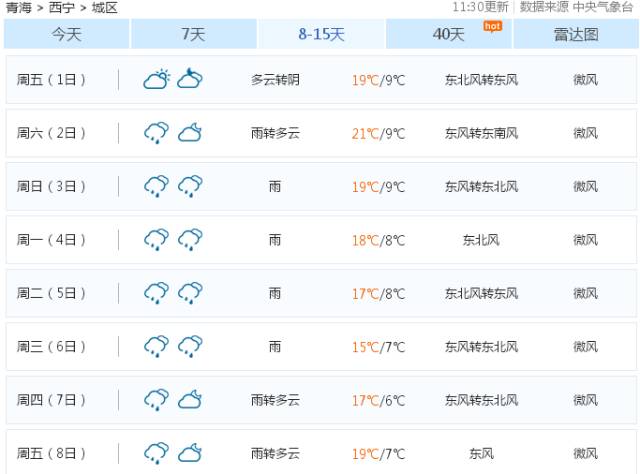The image size is (640, 474).
Task: Click the 11:30更新 timestamp
Action: 480,7
